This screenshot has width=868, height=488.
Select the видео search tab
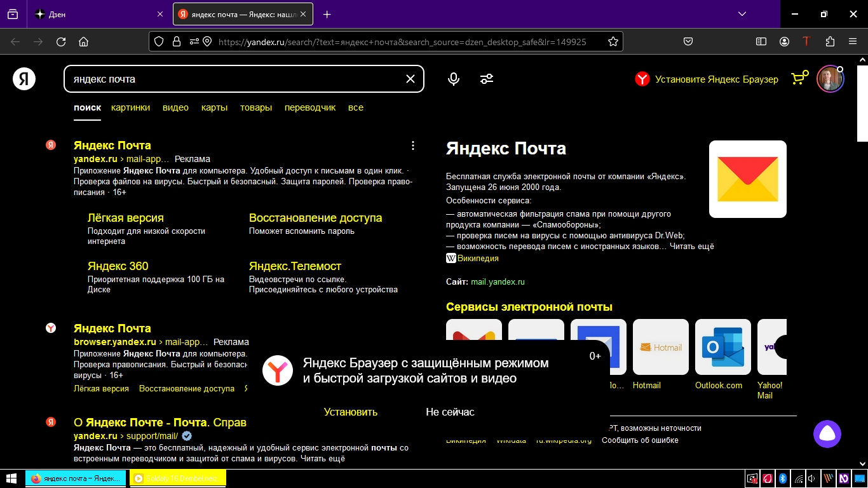(x=175, y=107)
